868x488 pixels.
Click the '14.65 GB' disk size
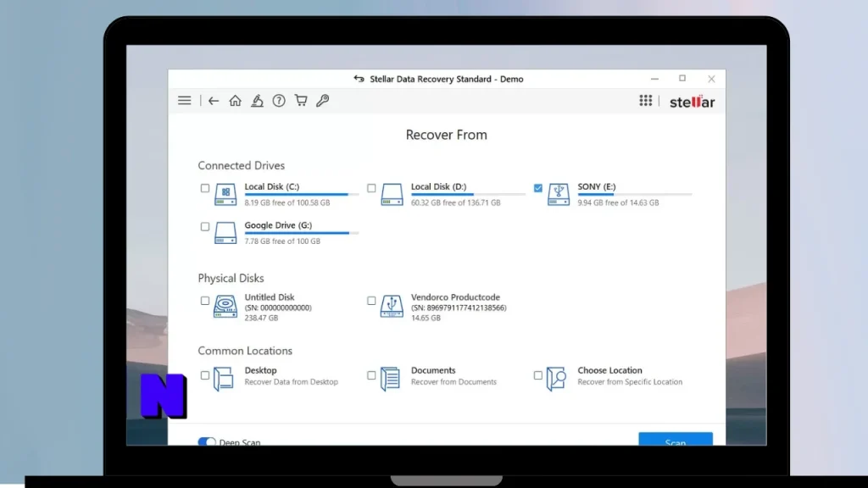(x=426, y=319)
